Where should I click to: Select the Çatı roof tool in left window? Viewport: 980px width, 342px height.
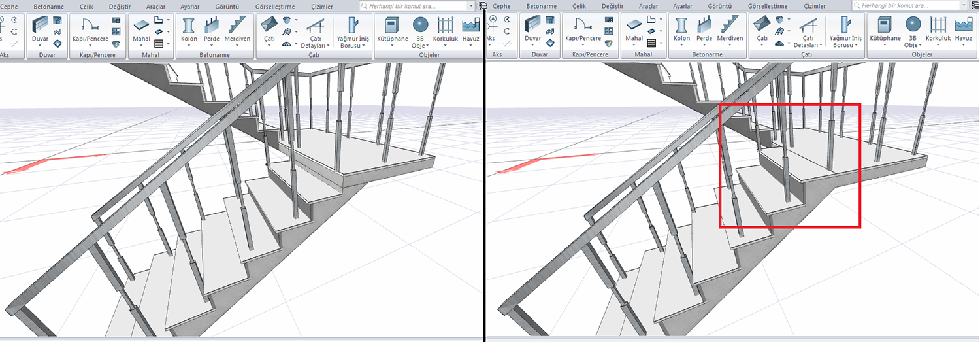tap(269, 30)
